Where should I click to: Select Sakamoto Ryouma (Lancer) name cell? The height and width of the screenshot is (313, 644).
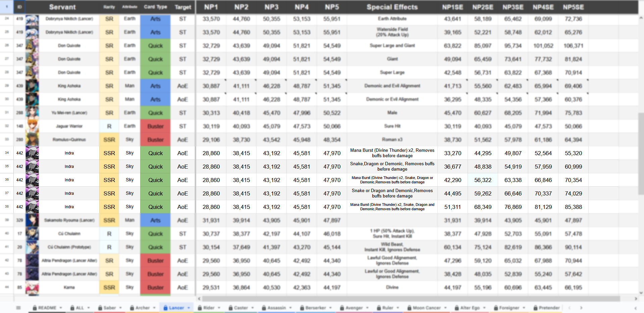tap(69, 220)
